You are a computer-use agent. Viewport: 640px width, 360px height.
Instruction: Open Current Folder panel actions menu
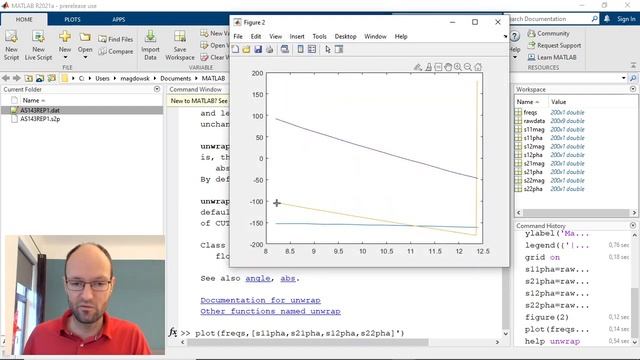click(x=157, y=89)
